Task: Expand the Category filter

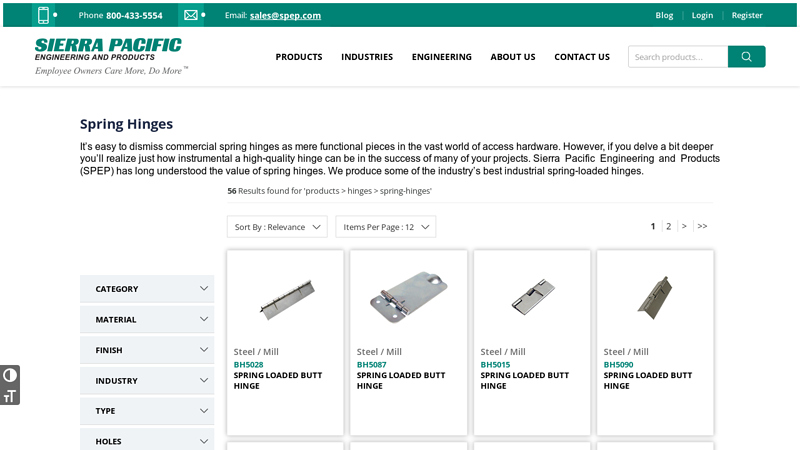Action: tap(147, 289)
